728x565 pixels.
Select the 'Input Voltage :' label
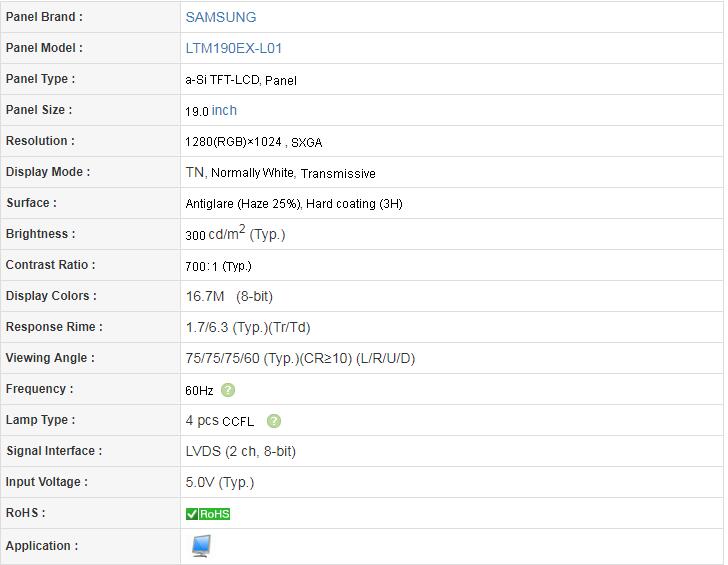point(46,482)
